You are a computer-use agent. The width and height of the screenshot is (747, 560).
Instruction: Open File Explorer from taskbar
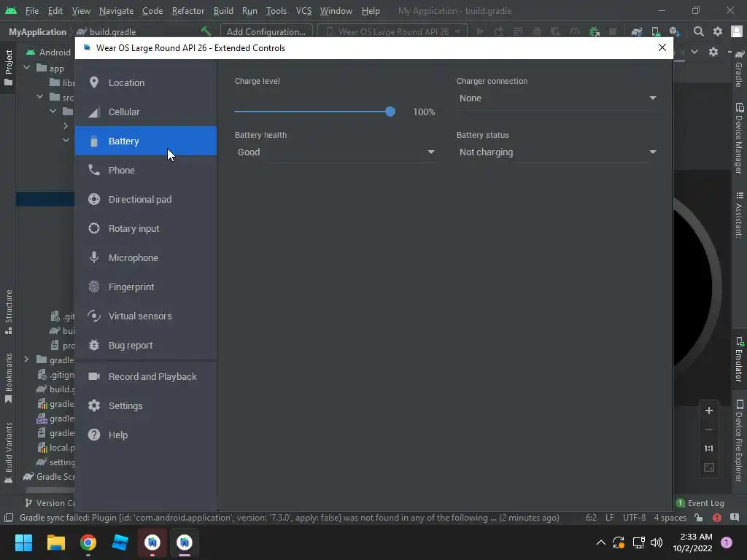[x=55, y=542]
